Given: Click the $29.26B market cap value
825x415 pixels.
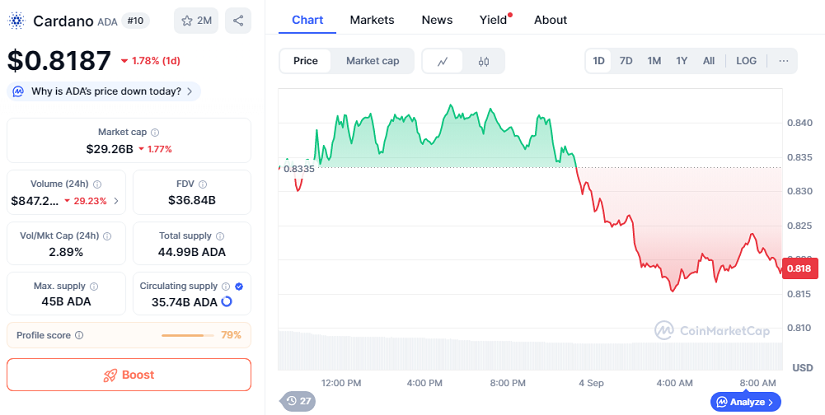Looking at the screenshot, I should 109,149.
